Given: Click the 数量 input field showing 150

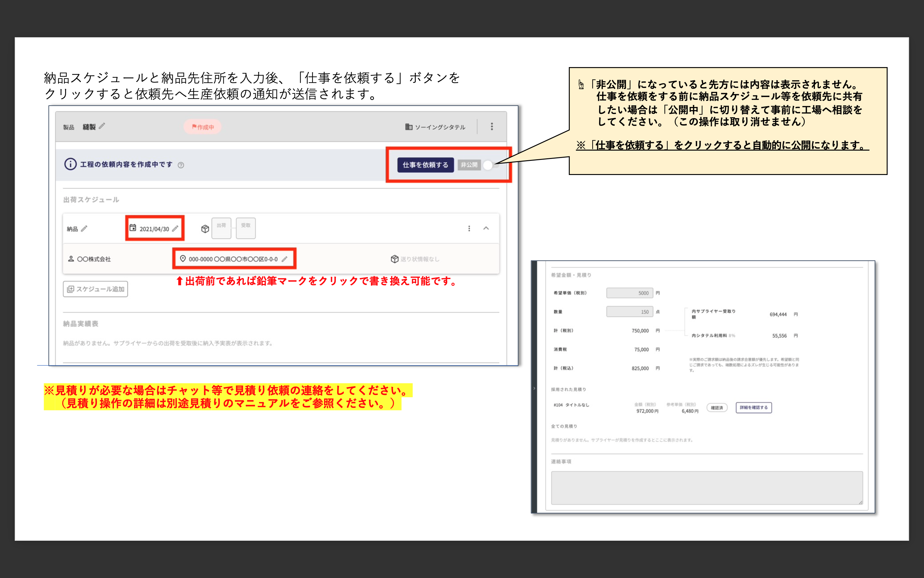Looking at the screenshot, I should click(629, 312).
